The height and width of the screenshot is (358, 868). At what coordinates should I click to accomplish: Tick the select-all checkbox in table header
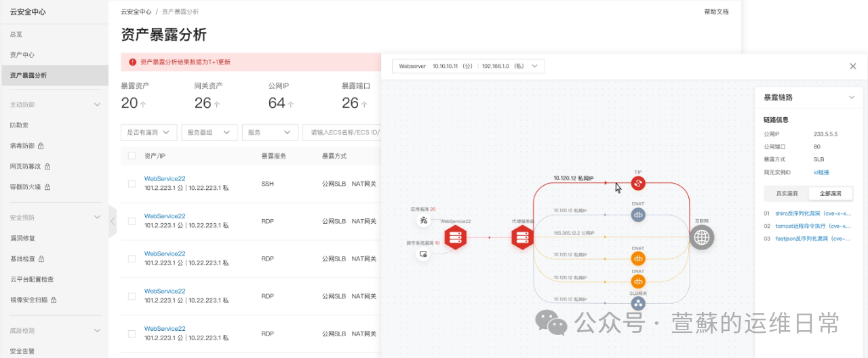coord(132,156)
